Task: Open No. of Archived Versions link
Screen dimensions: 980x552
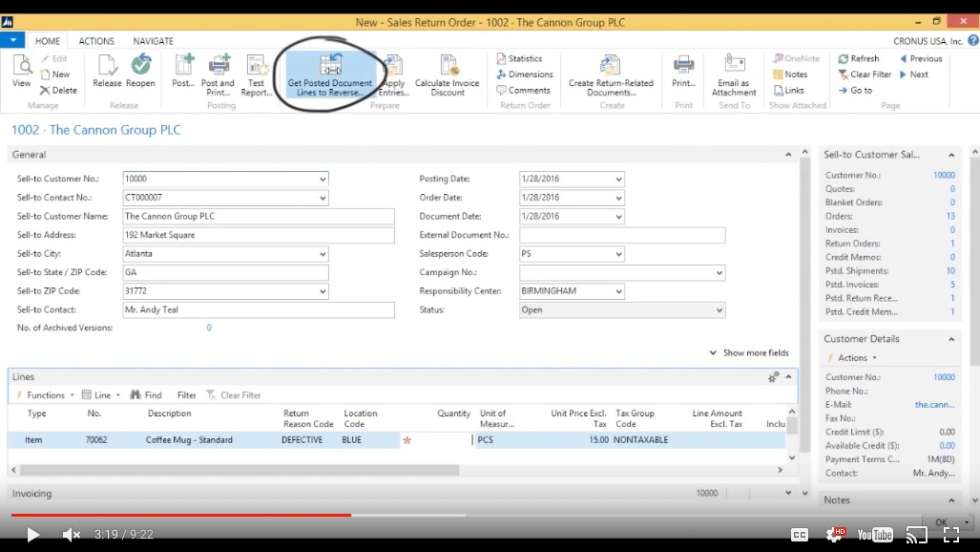Action: click(x=209, y=328)
